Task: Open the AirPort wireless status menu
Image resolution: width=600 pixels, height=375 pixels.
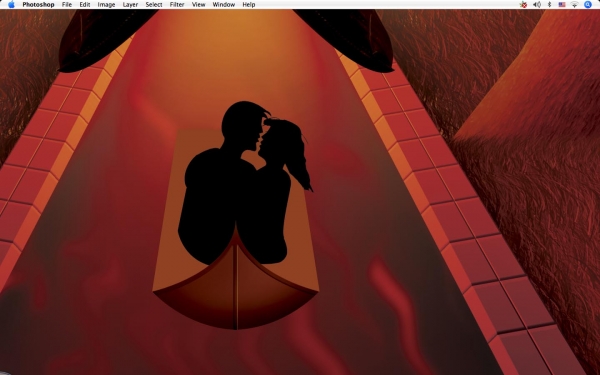Action: pos(574,5)
